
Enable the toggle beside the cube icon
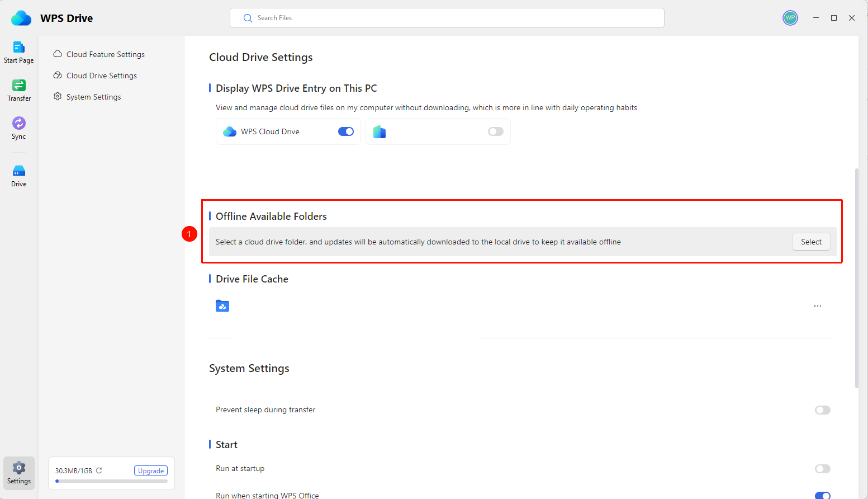coord(496,131)
